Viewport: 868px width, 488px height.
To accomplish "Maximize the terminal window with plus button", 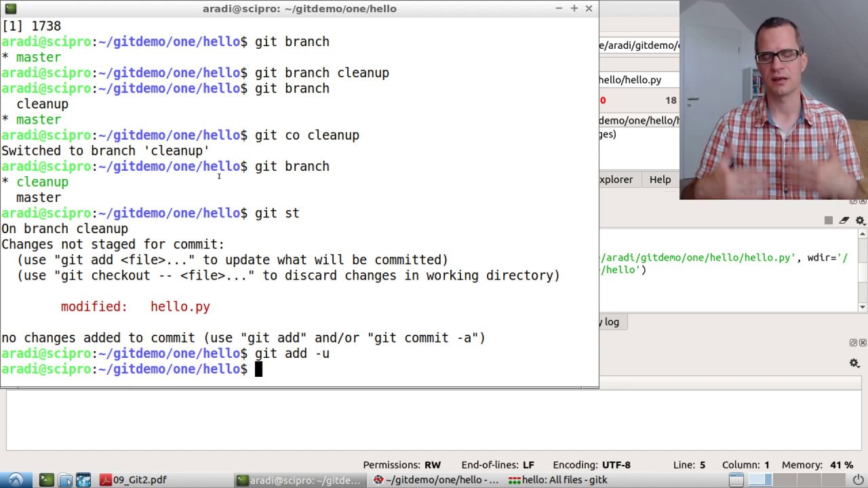I will [574, 8].
